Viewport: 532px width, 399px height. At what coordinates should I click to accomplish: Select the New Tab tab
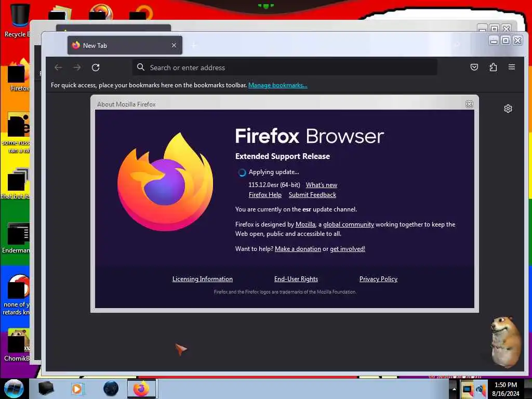(125, 45)
